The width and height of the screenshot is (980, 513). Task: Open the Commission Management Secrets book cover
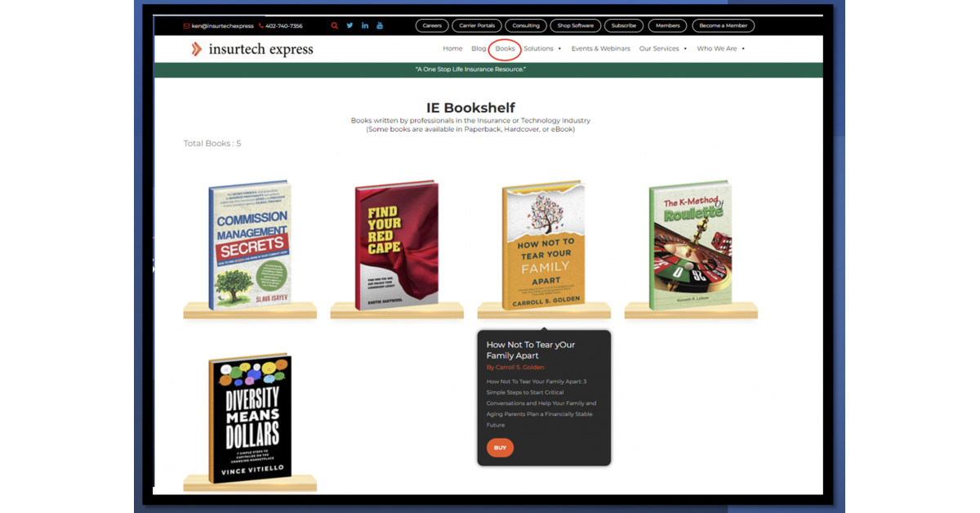248,245
